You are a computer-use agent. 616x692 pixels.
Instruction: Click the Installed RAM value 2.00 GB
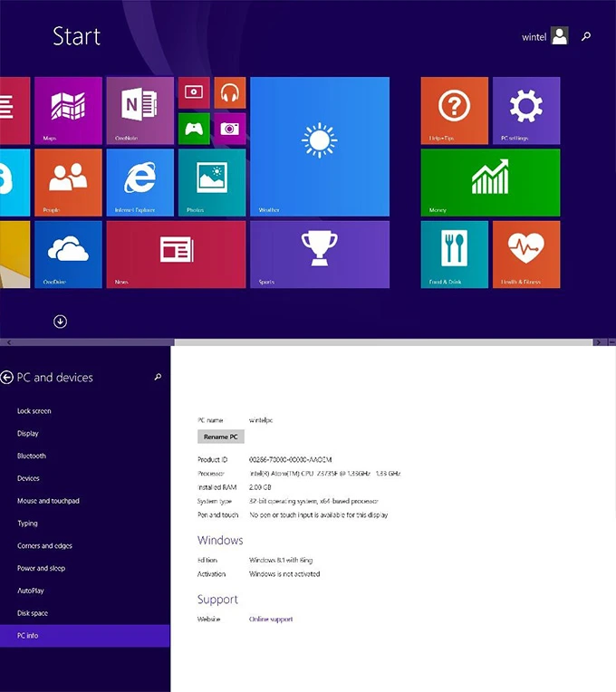point(260,487)
